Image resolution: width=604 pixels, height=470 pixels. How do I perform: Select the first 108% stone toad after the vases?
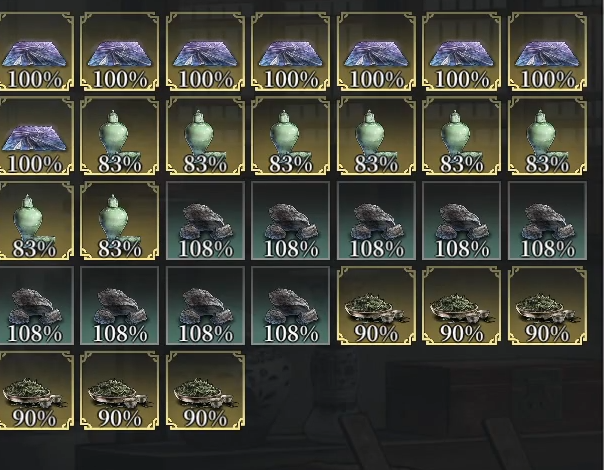coord(205,221)
